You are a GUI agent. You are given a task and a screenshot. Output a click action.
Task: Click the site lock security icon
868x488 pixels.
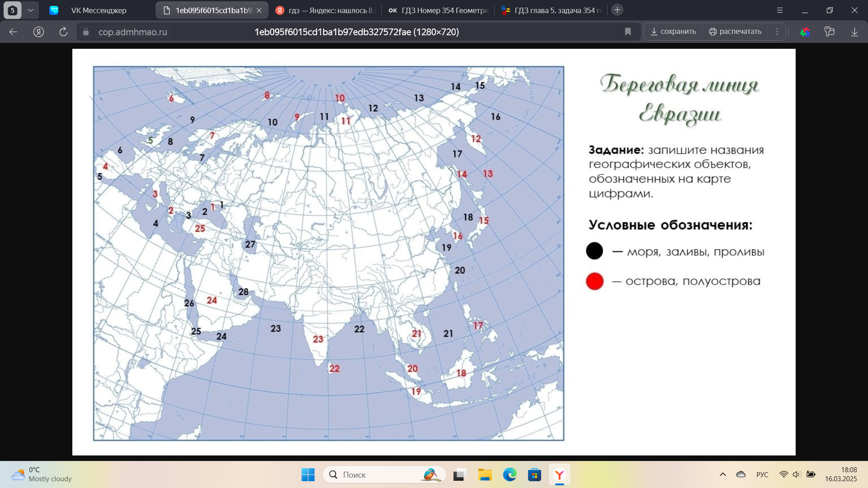[x=86, y=32]
